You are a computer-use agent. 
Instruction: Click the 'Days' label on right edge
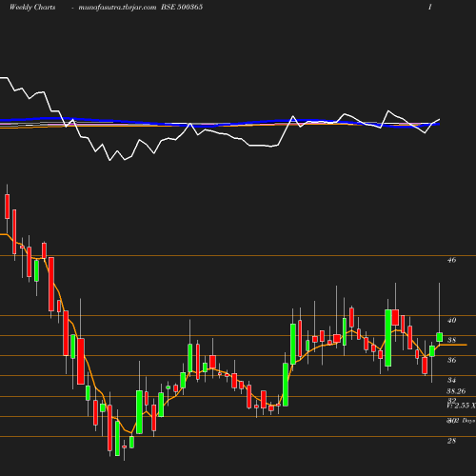[x=468, y=421]
